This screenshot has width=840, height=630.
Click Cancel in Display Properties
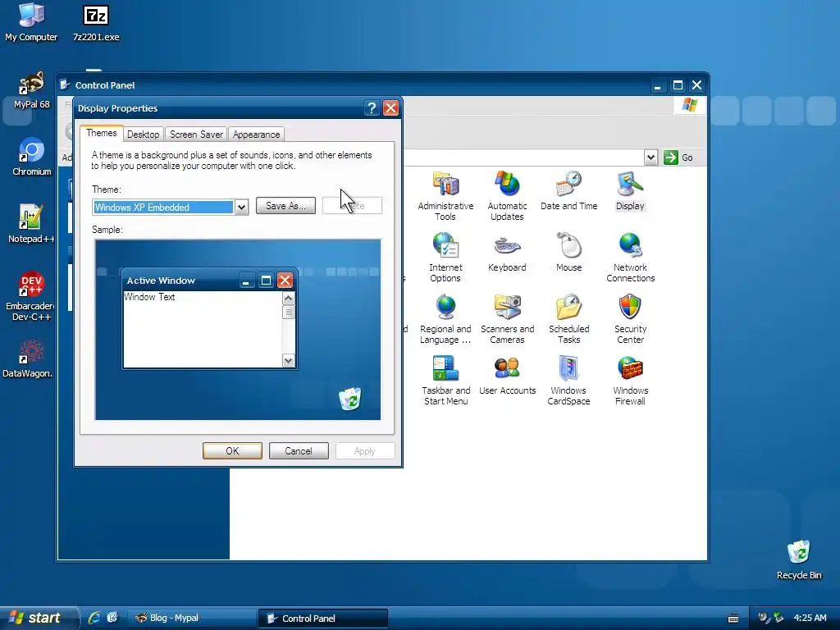(299, 451)
